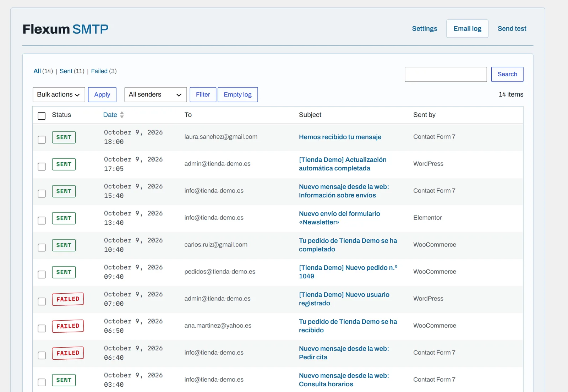This screenshot has width=568, height=392.
Task: Switch to the Email log tab
Action: (467, 28)
